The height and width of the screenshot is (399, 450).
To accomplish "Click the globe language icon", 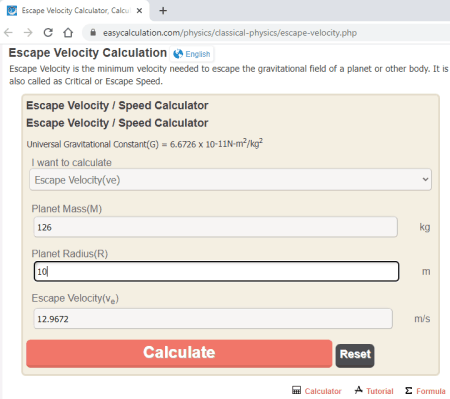I will 178,54.
